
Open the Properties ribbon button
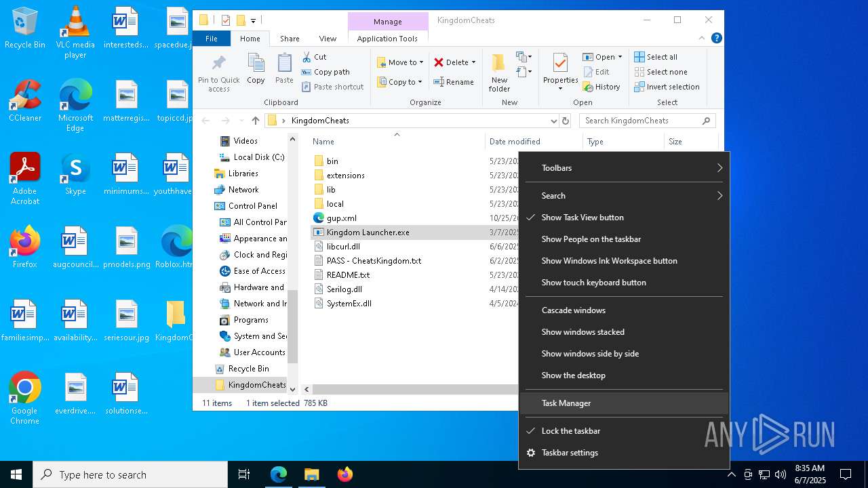(x=560, y=73)
